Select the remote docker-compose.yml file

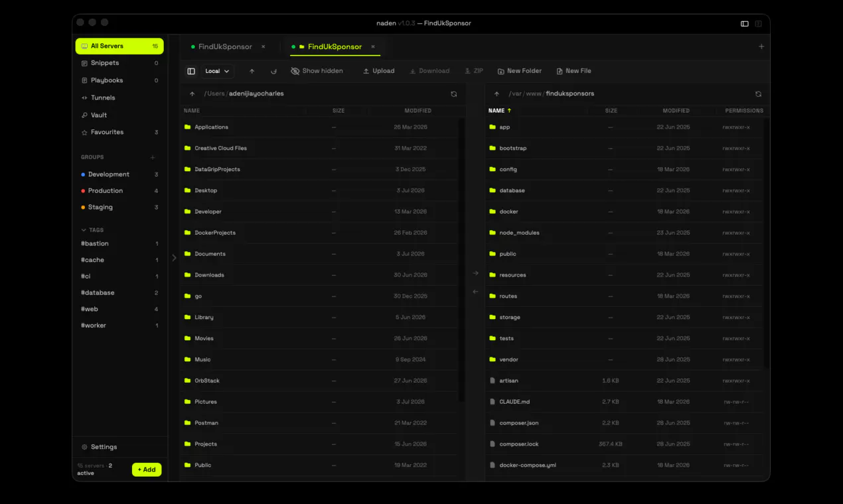624,465
